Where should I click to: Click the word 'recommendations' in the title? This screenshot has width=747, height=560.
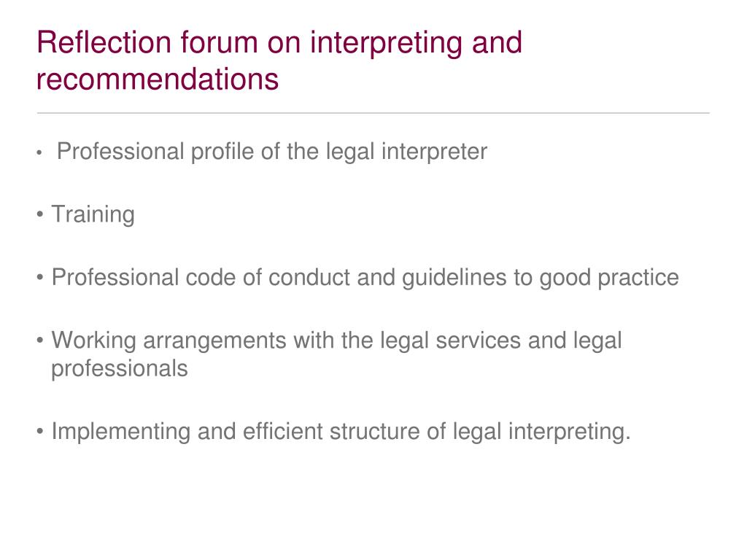158,79
